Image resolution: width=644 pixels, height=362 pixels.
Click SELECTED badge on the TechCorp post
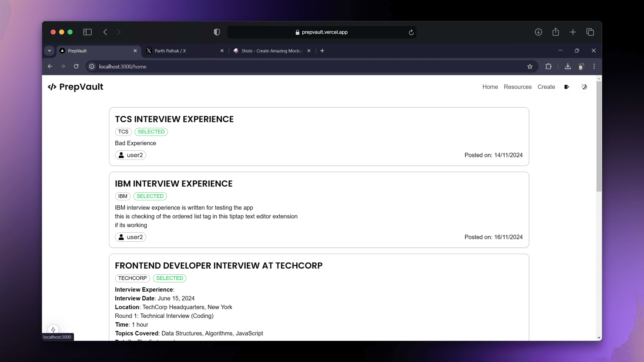pos(170,278)
